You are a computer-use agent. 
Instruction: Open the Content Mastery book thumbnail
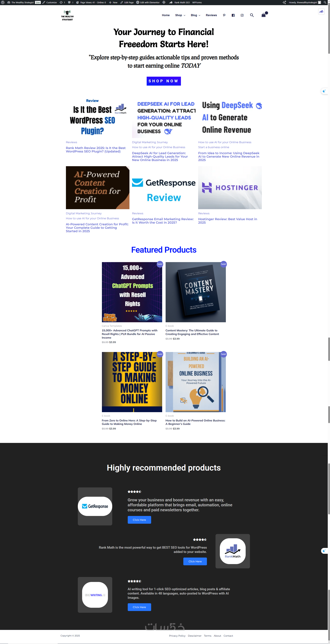(196, 292)
